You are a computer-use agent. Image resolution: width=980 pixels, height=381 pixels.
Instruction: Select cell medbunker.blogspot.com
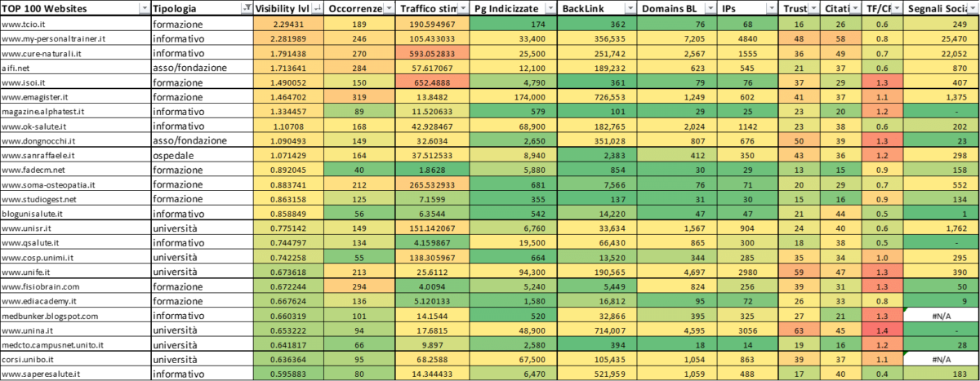[x=75, y=317]
